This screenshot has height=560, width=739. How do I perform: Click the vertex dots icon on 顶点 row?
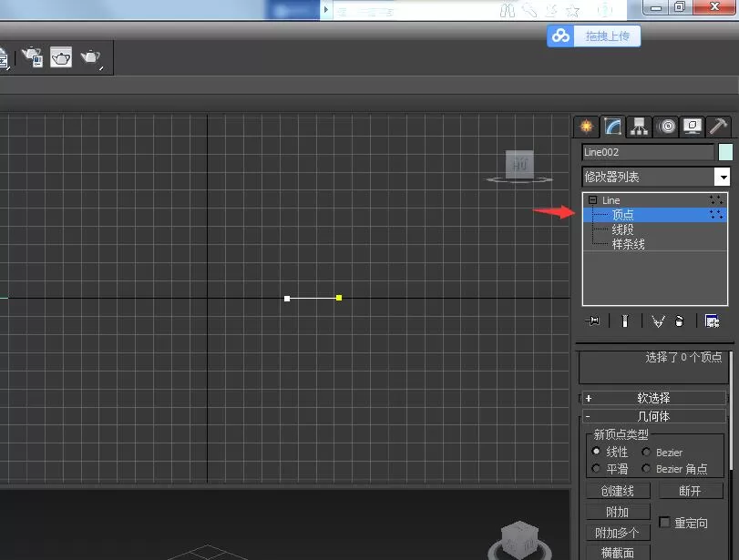(716, 215)
